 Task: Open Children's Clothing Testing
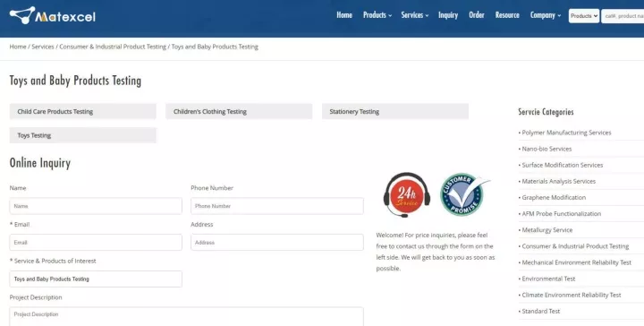click(x=239, y=111)
